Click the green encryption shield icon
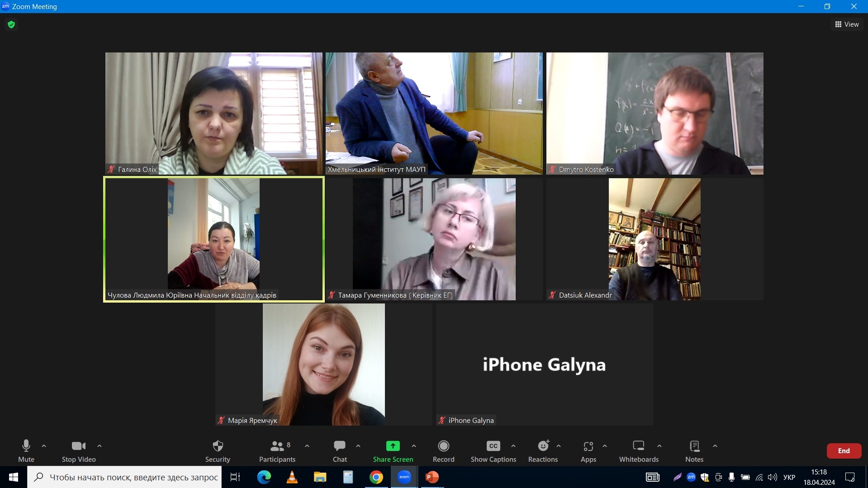Viewport: 868px width, 488px height. 11,24
